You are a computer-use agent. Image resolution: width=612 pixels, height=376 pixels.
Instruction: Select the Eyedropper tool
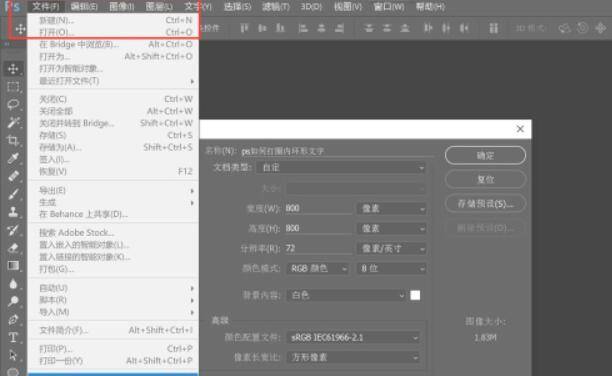tap(13, 158)
